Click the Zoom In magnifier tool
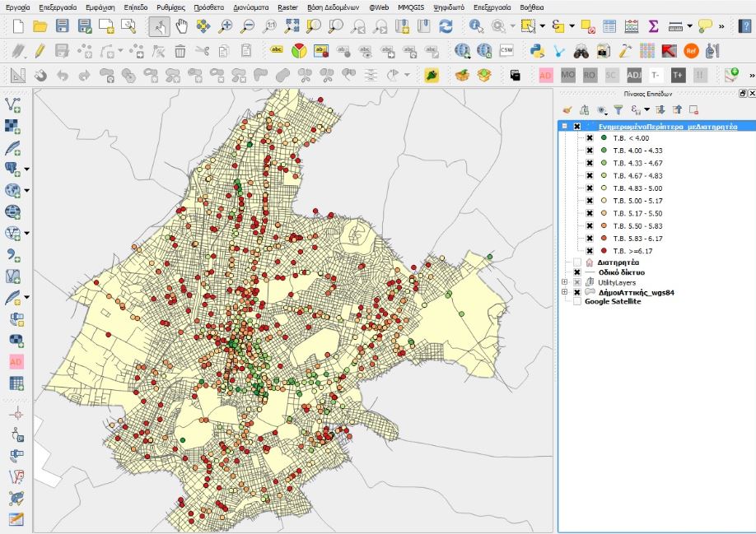756x534 pixels. coord(226,26)
